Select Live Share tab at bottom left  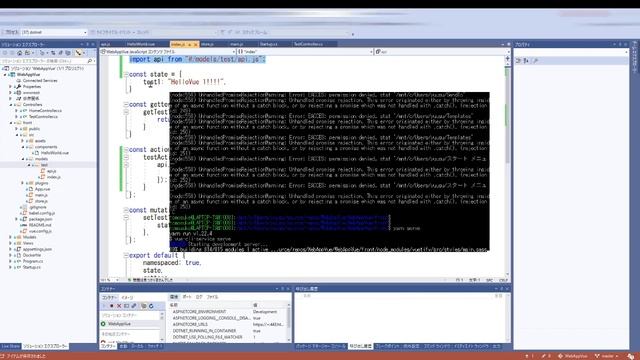click(x=10, y=346)
